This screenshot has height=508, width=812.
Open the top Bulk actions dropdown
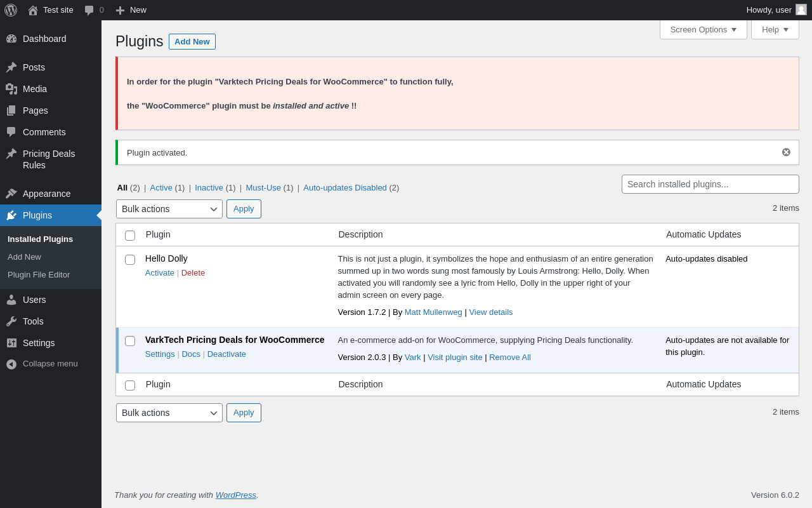(169, 209)
